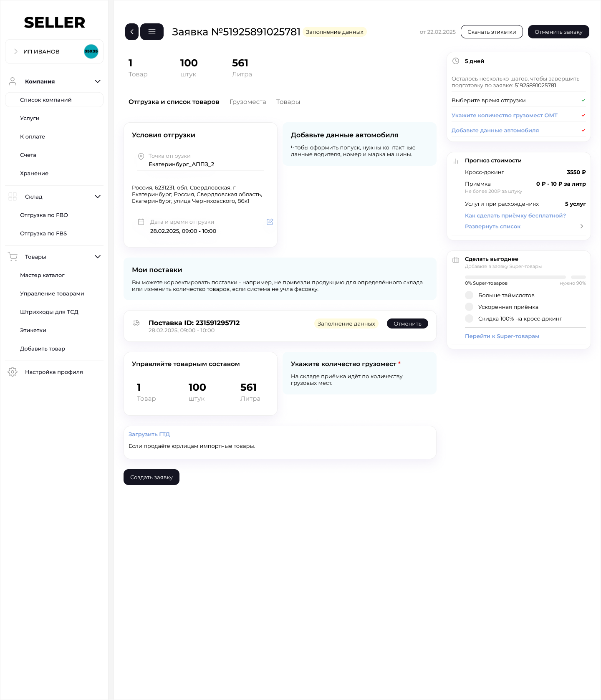Image resolution: width=601 pixels, height=700 pixels.
Task: Open Счета menu item
Action: tap(28, 155)
